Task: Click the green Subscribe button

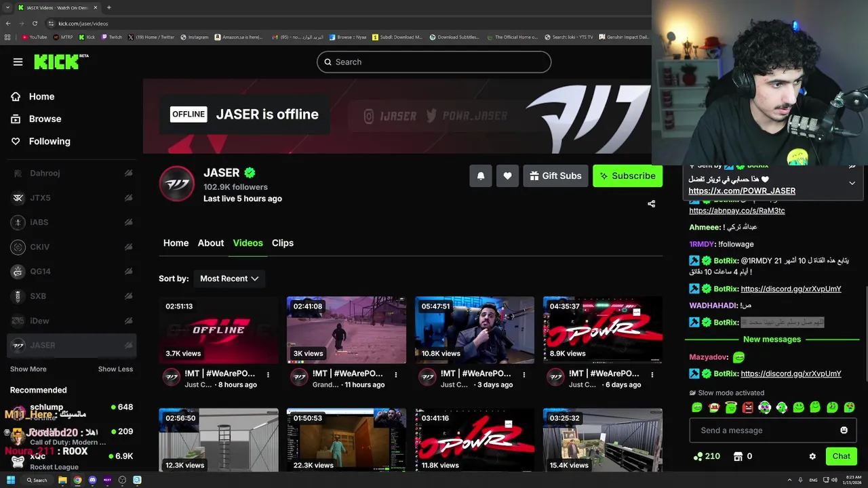Action: click(627, 176)
